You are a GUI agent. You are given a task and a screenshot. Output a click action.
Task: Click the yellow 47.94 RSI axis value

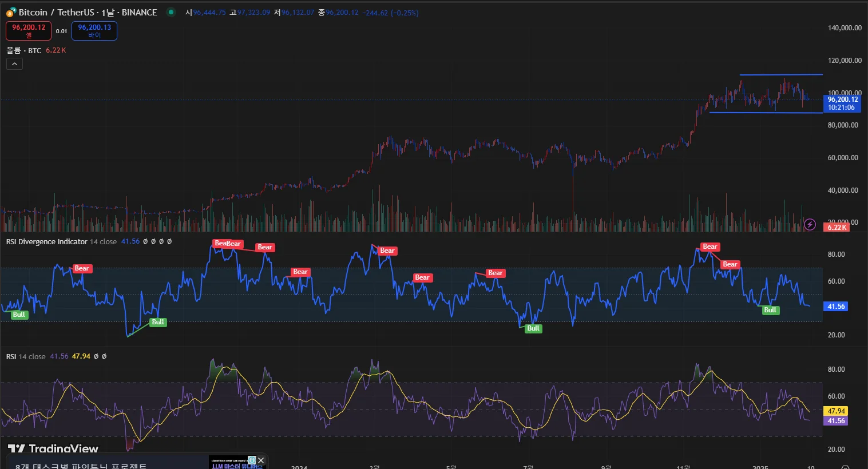836,411
